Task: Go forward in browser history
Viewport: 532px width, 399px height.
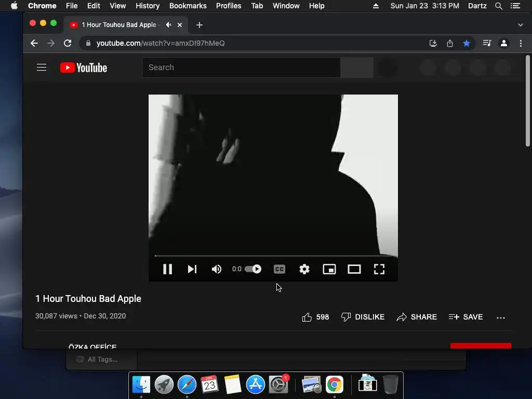Action: coord(51,43)
